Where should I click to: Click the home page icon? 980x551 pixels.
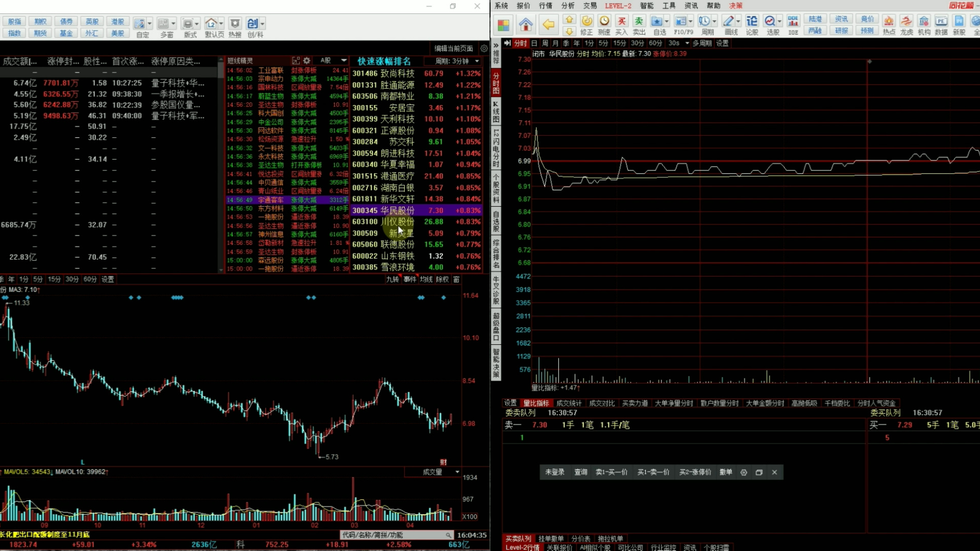coord(526,24)
